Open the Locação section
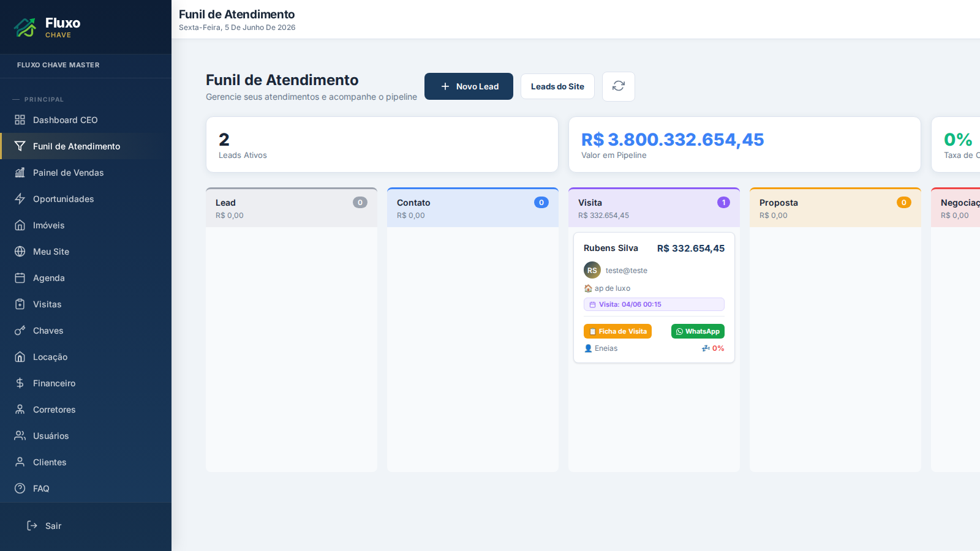Viewport: 980px width, 551px height. click(x=86, y=357)
